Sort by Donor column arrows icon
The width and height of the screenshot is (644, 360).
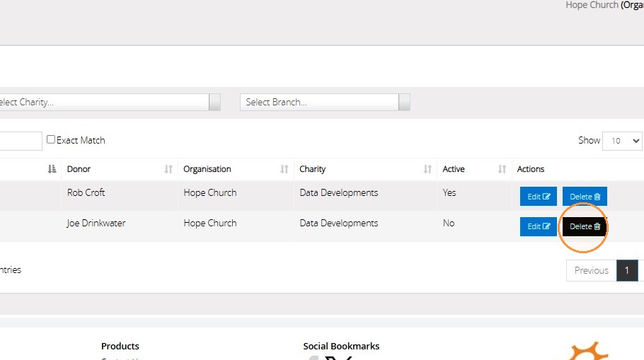coord(168,169)
